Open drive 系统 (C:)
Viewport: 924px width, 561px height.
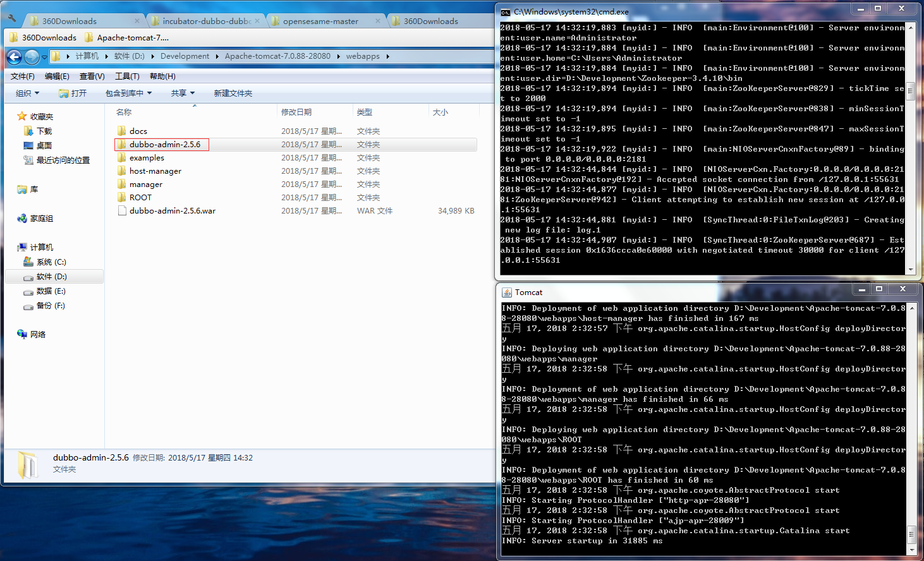pos(51,262)
